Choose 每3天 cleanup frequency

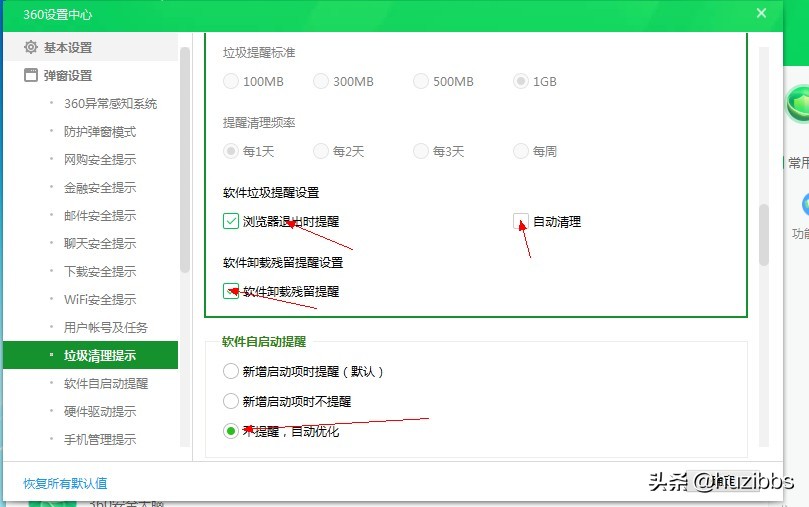pos(421,151)
